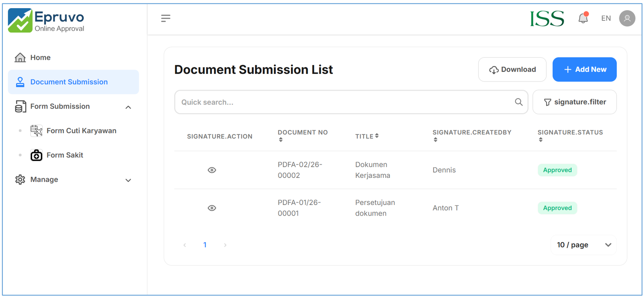Open the notifications bell

pos(583,18)
